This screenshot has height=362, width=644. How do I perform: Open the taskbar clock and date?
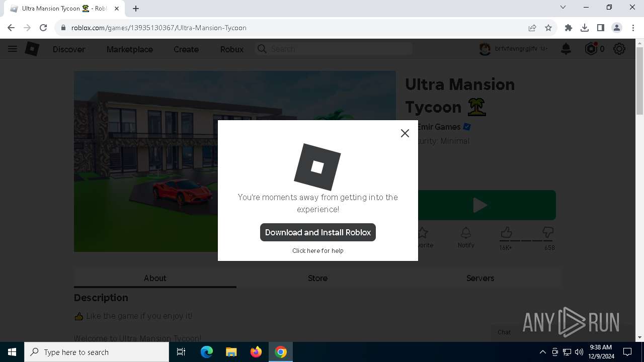602,352
